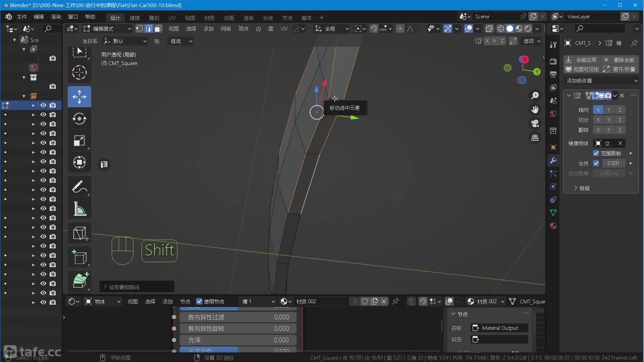Click the anisotropic filter (各向异性过滤) slider
Image resolution: width=644 pixels, height=362 pixels.
pos(238,317)
